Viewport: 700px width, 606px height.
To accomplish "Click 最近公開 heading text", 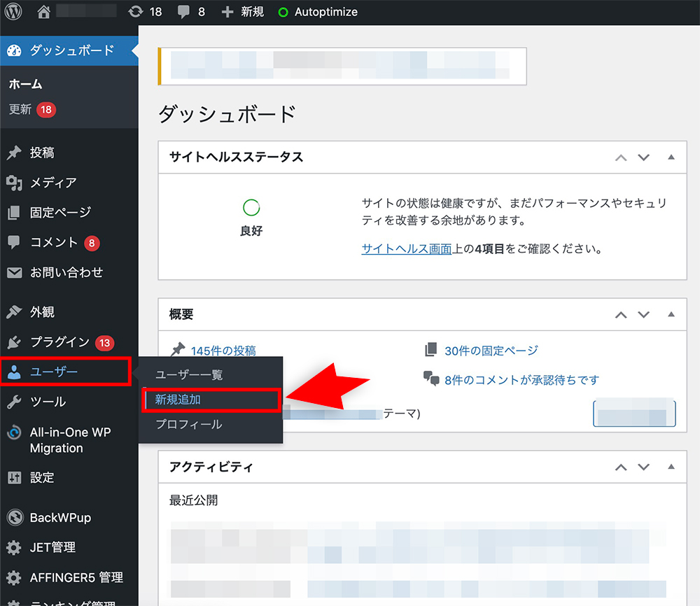I will (x=193, y=501).
